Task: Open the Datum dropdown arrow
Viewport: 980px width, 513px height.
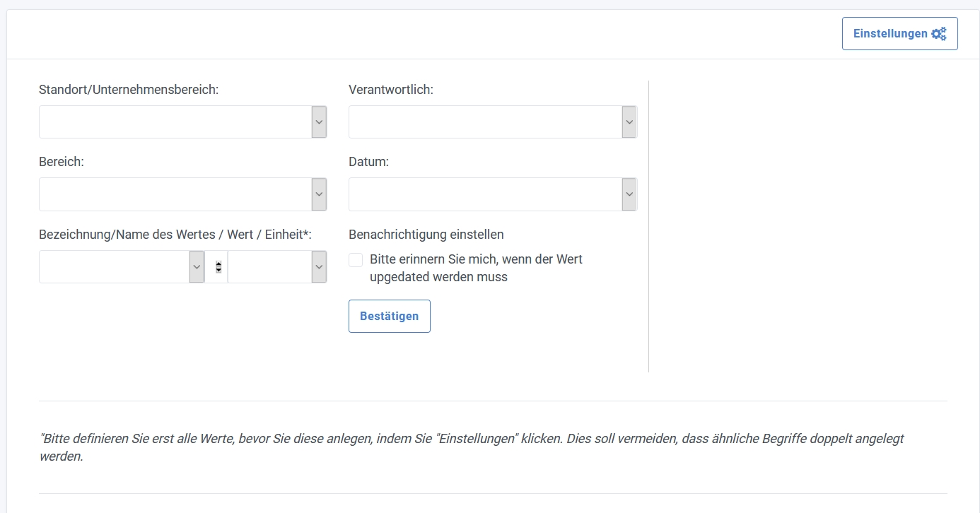Action: click(629, 194)
